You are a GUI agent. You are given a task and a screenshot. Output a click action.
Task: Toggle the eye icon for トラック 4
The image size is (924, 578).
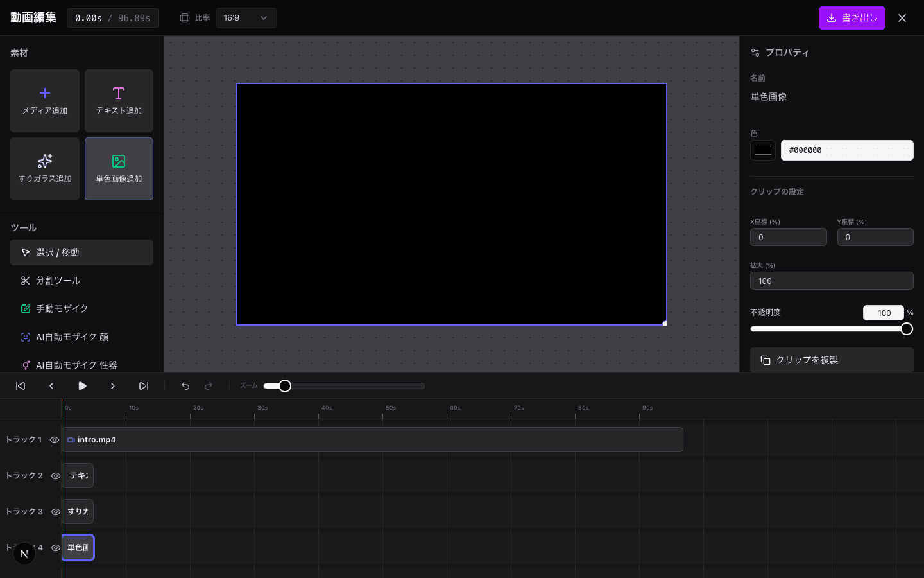pyautogui.click(x=55, y=548)
